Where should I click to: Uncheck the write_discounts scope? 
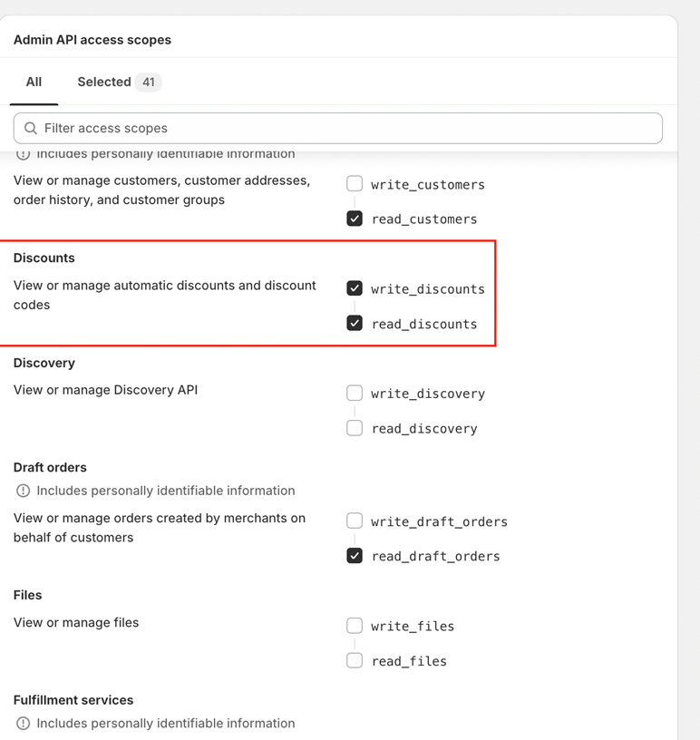(x=355, y=288)
